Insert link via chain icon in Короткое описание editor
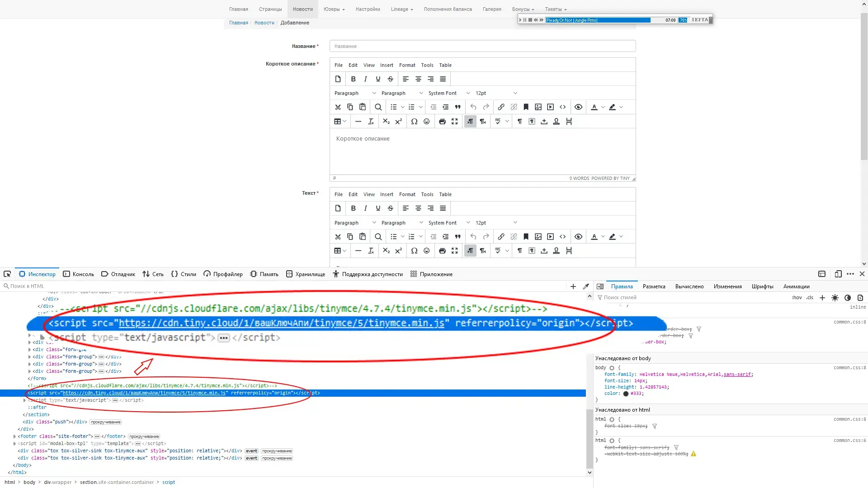868x488 pixels. (x=501, y=107)
